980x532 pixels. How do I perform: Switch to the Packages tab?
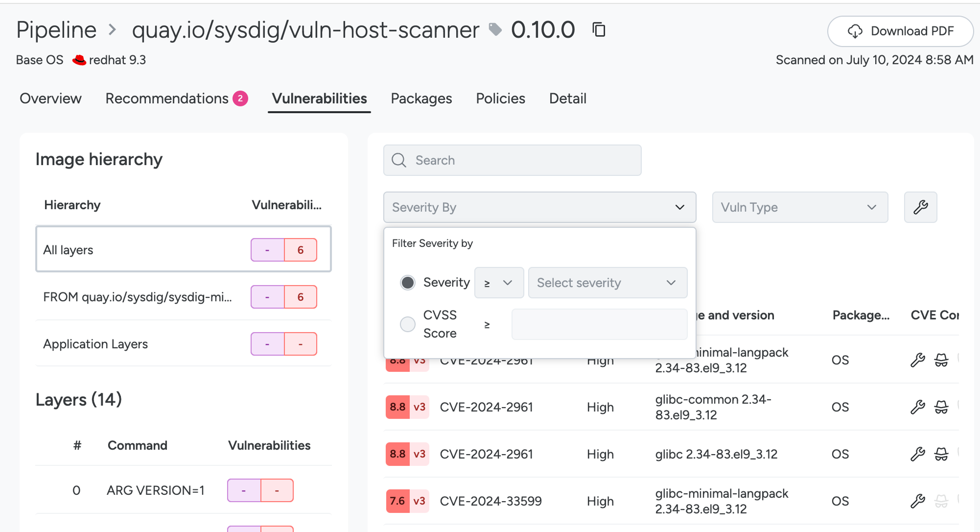point(421,98)
